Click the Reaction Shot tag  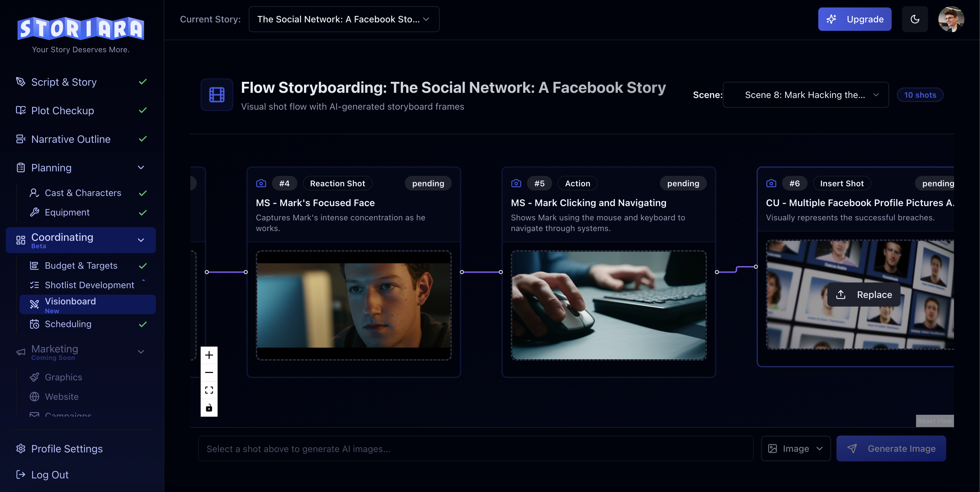(x=337, y=183)
